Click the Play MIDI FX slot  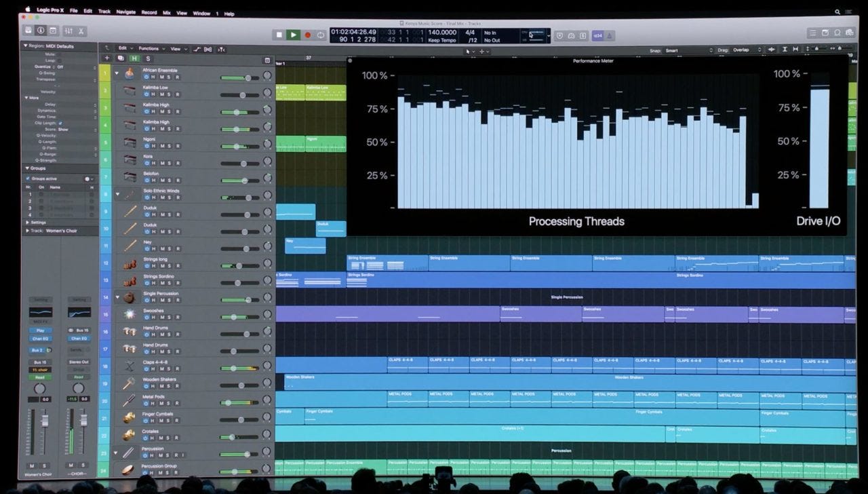click(x=41, y=330)
